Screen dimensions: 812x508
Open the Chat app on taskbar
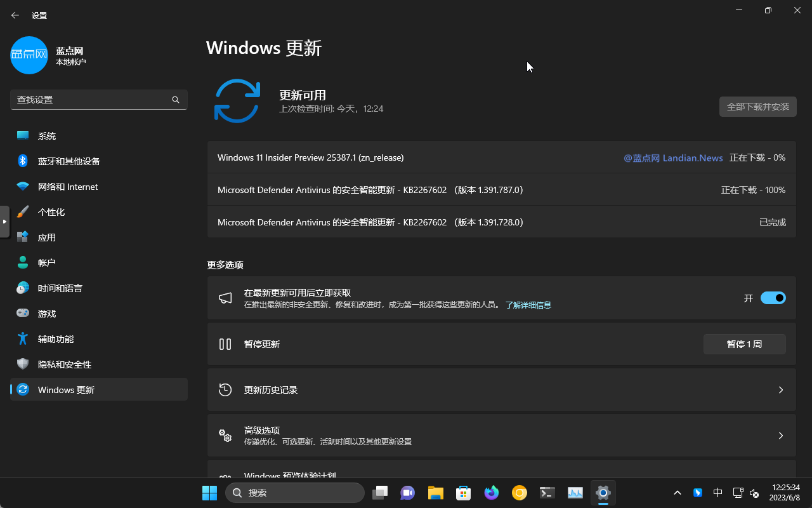tap(407, 493)
